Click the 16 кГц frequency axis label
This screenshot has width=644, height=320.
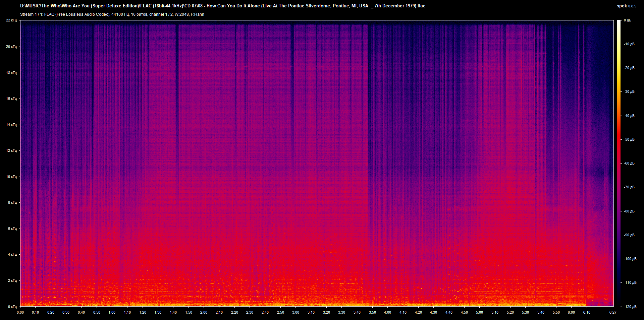tap(11, 99)
